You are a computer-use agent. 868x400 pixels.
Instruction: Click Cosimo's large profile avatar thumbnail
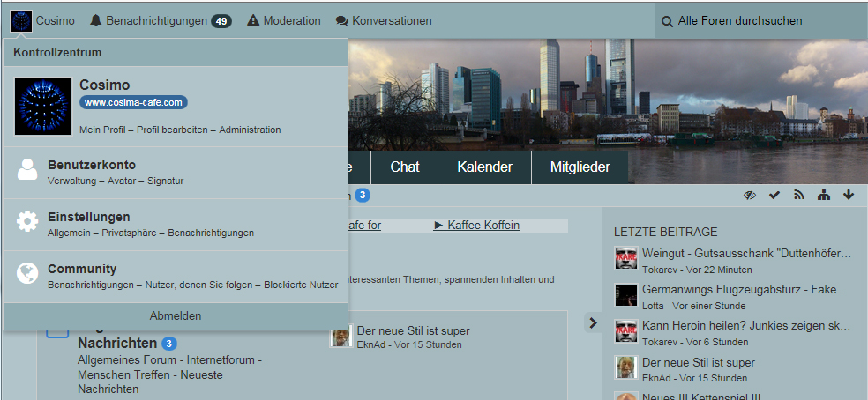coord(43,107)
